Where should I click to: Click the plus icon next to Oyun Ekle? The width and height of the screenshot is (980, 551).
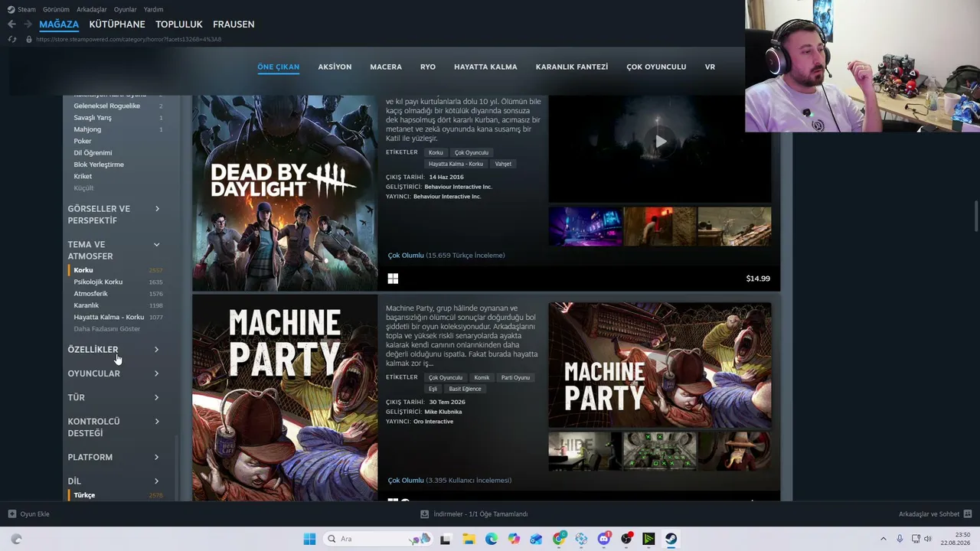(12, 514)
